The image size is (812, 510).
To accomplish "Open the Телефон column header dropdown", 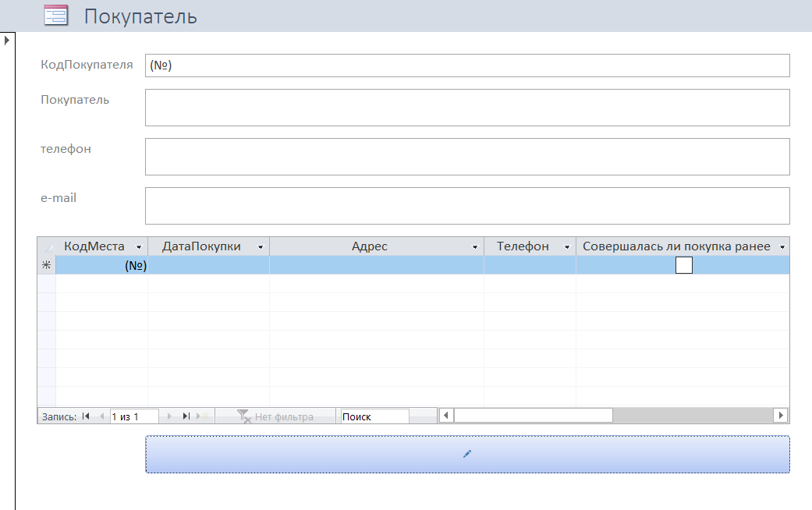I will click(x=567, y=246).
